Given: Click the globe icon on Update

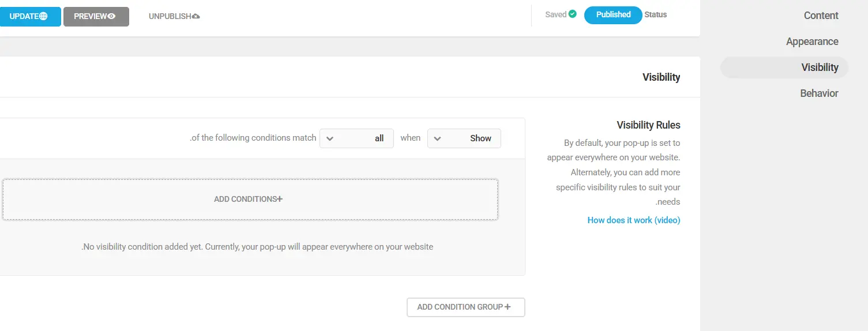Looking at the screenshot, I should (x=43, y=16).
